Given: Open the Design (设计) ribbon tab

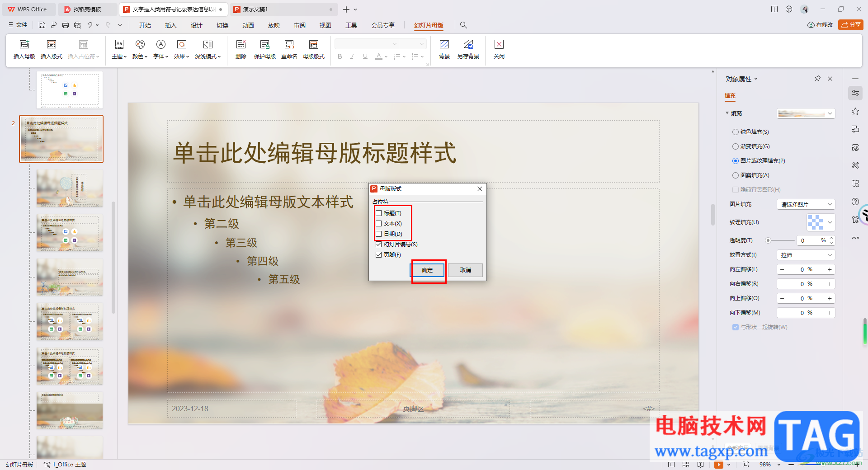Looking at the screenshot, I should click(197, 25).
